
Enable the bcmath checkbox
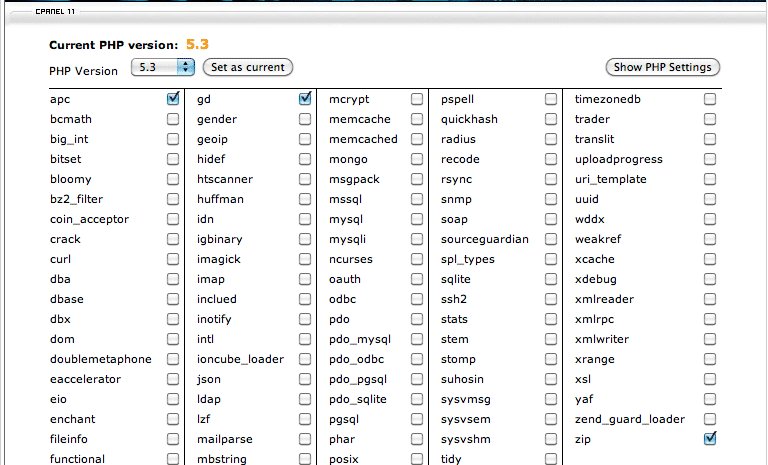173,119
